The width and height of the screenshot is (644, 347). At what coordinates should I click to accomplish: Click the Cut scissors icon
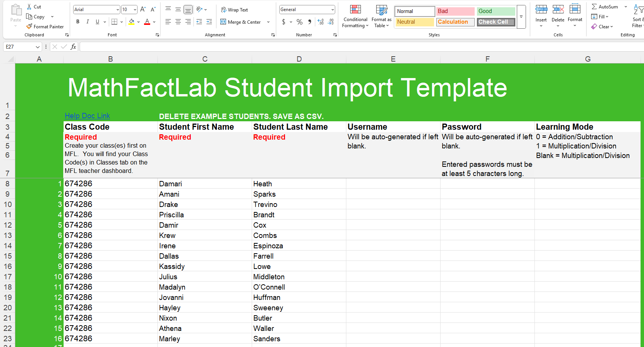[29, 7]
